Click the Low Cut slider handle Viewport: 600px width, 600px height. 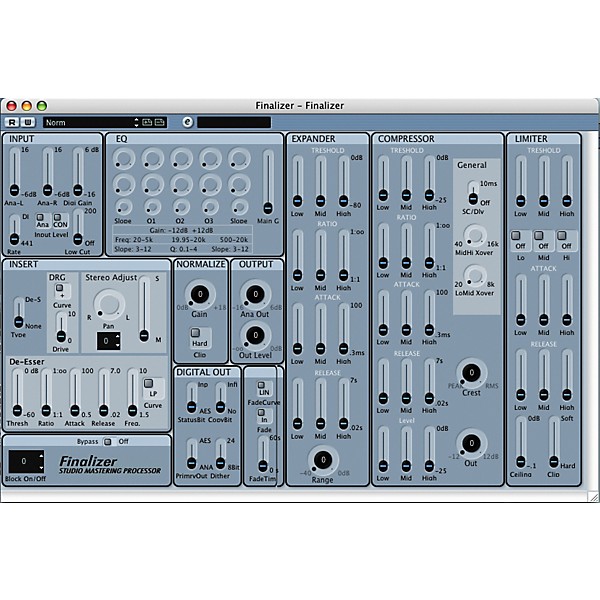coord(78,239)
